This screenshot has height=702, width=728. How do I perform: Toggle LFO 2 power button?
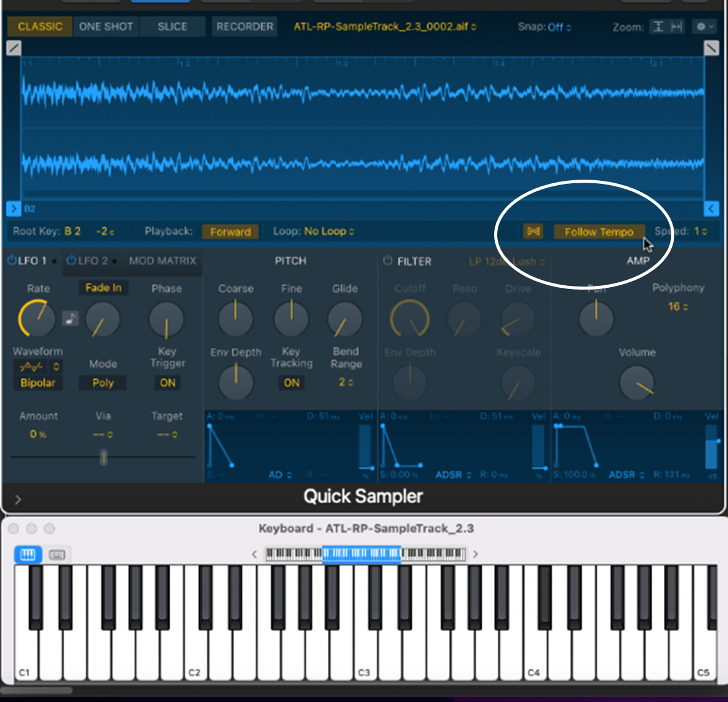[x=71, y=261]
